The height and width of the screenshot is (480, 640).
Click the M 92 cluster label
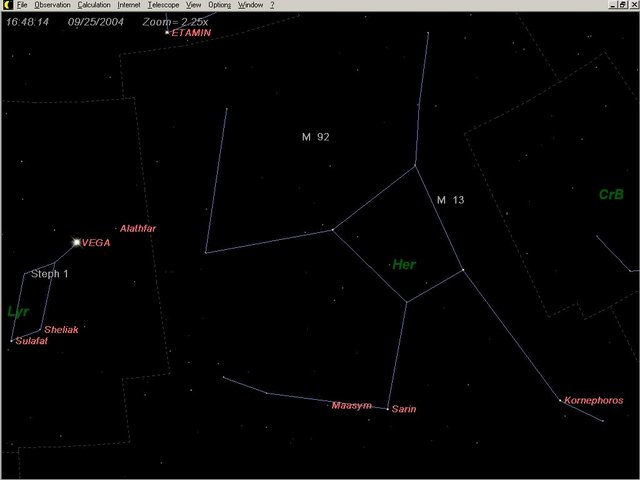pyautogui.click(x=315, y=137)
